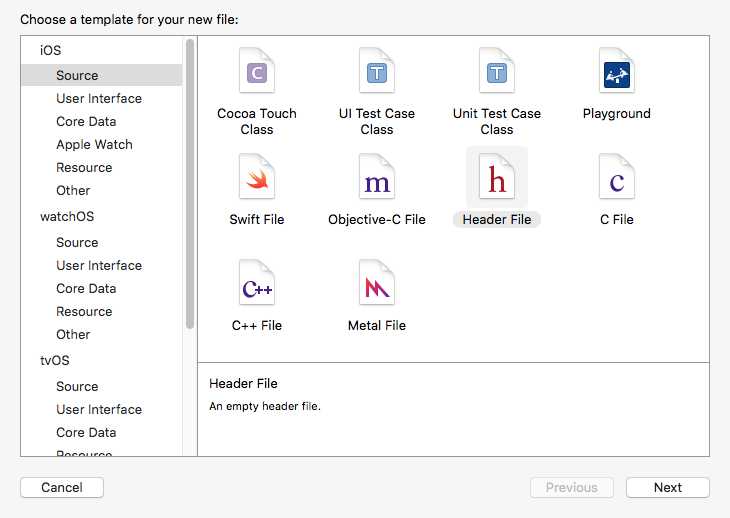Click the Header File icon
The image size is (730, 518).
(497, 177)
